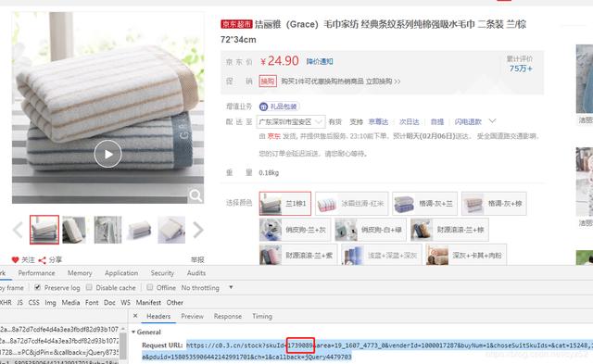
Task: Filter requests by Doc
Action: coord(109,302)
